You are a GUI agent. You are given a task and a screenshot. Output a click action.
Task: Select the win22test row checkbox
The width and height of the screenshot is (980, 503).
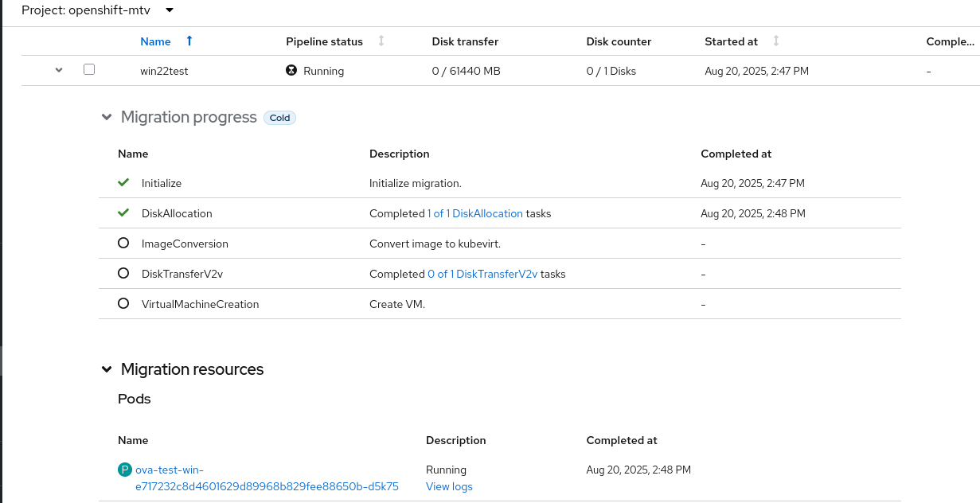pos(89,69)
